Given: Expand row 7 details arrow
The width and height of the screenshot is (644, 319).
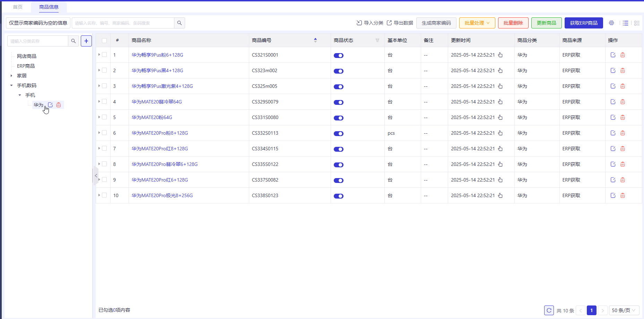Looking at the screenshot, I should point(99,148).
